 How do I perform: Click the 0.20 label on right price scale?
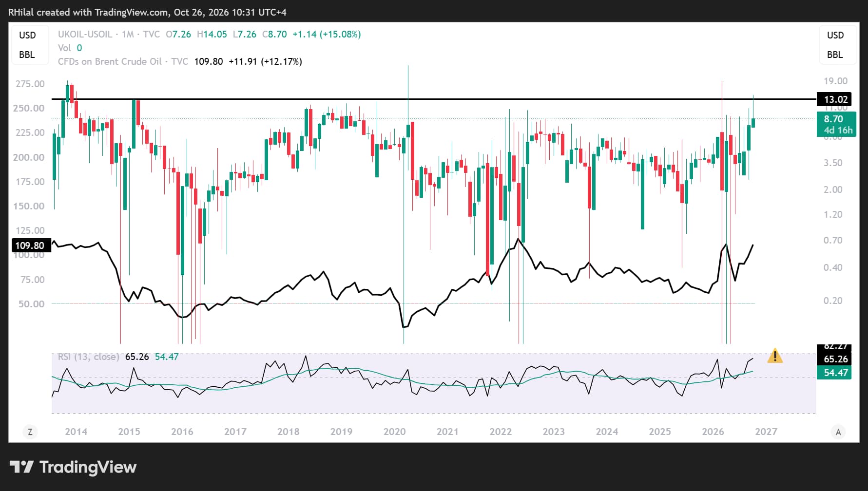[833, 301]
